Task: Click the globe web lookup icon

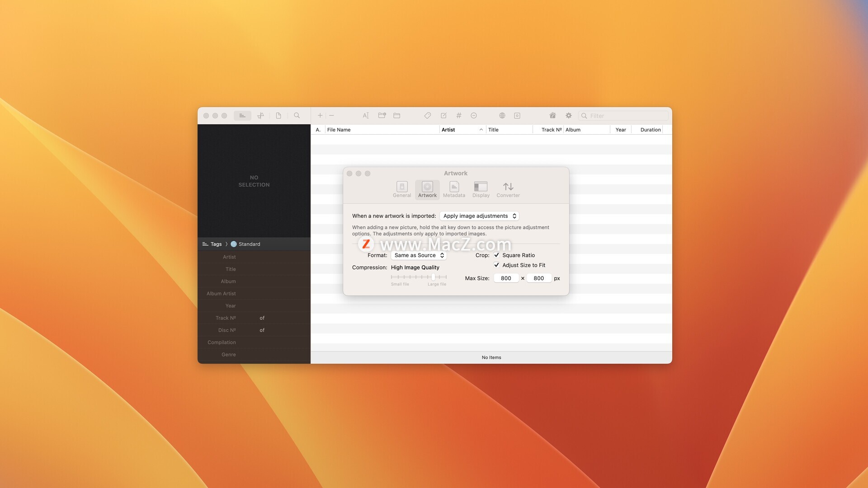Action: click(x=502, y=116)
